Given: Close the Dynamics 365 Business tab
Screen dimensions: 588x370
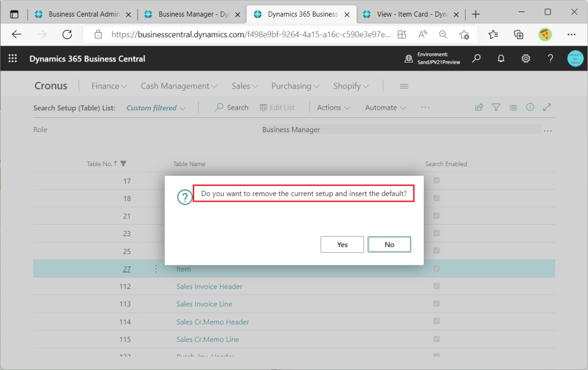Looking at the screenshot, I should pyautogui.click(x=347, y=14).
